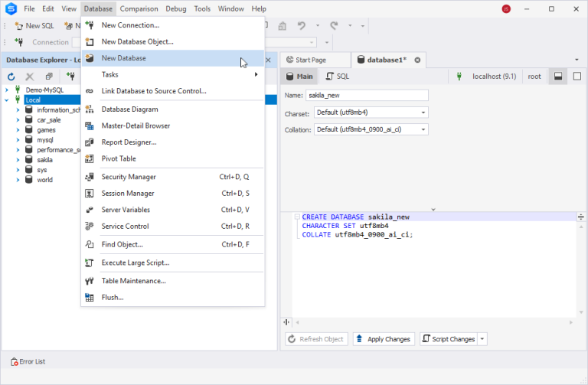The height and width of the screenshot is (385, 588).
Task: Switch to the Start Page tab
Action: [310, 60]
